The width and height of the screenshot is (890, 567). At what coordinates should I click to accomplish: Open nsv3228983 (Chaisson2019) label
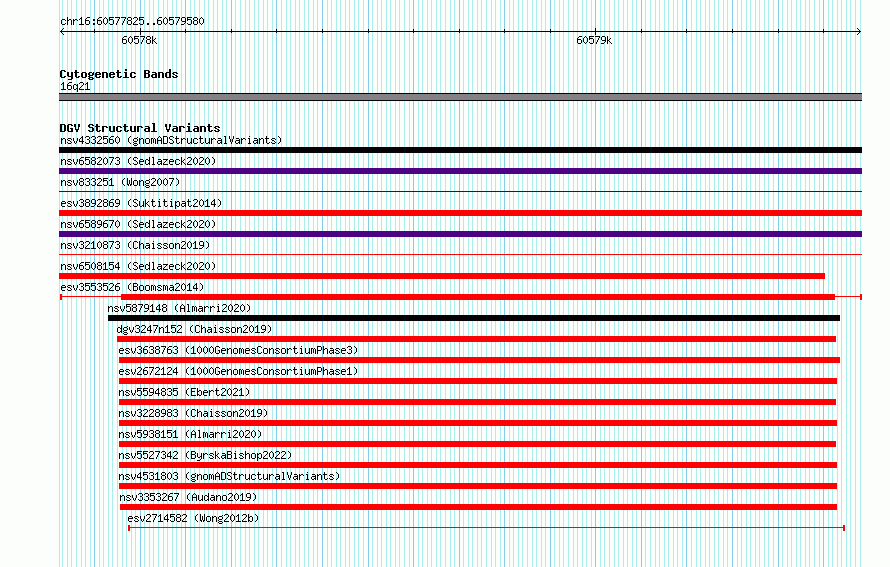click(193, 413)
